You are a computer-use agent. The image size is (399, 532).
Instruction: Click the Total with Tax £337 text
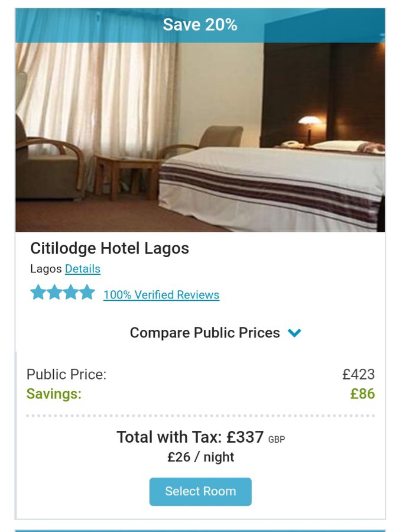click(x=190, y=437)
